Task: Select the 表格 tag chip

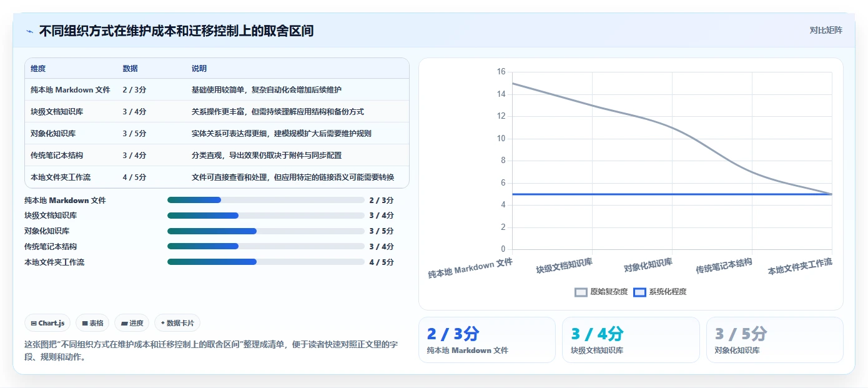Action: 92,323
